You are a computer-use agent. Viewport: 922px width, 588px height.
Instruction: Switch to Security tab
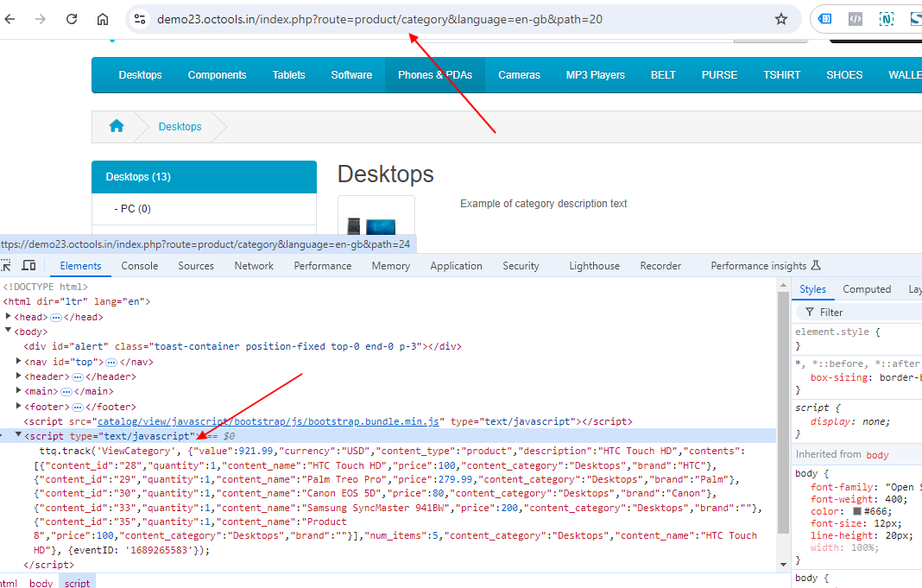(x=521, y=266)
